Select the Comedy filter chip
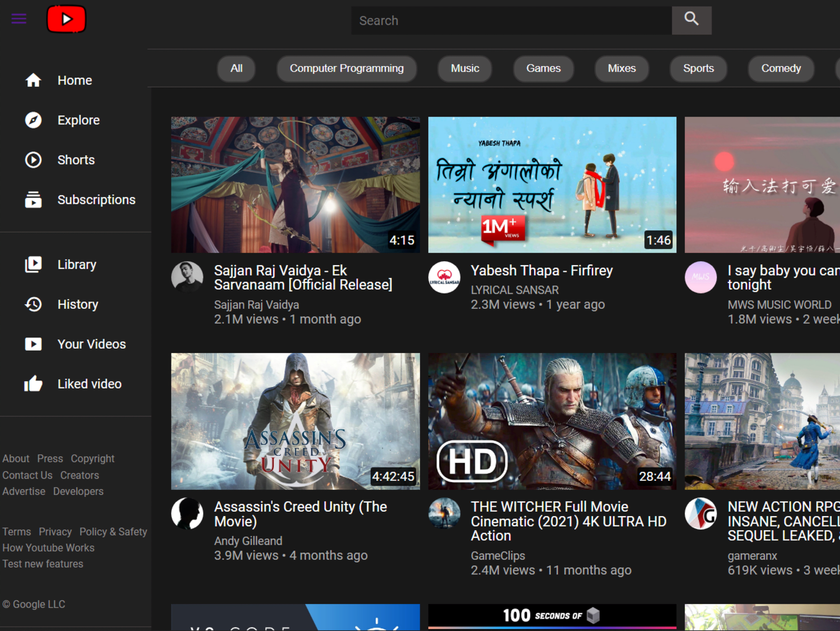Screen dimensions: 840x631 781,68
